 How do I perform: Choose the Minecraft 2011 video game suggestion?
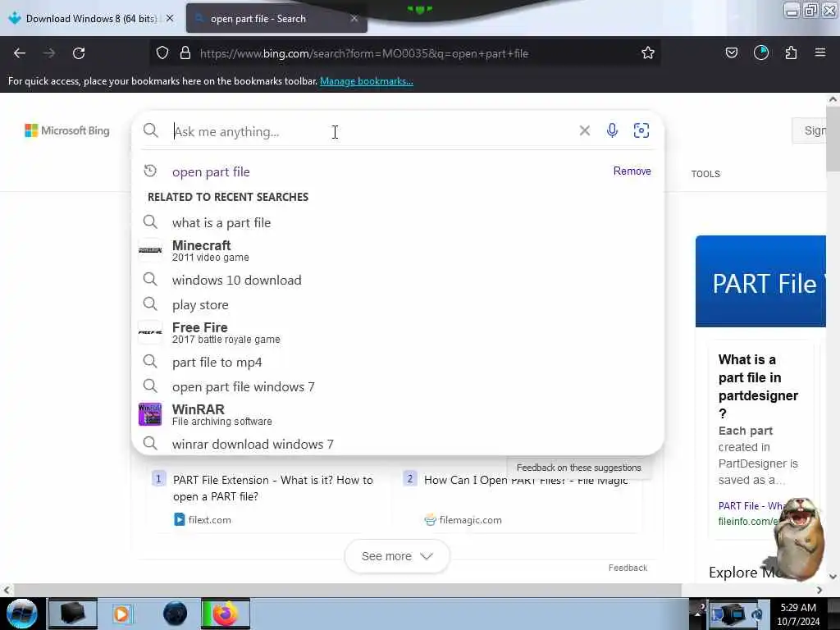click(398, 251)
